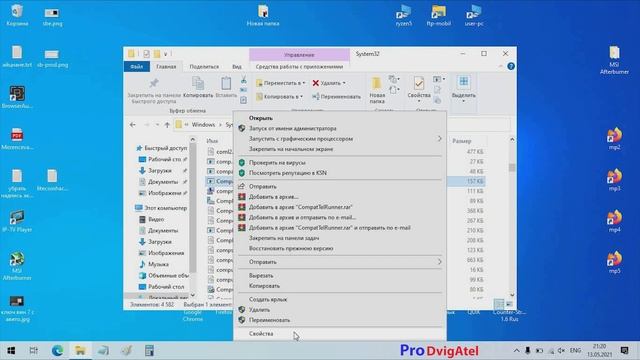Click the clock and date in the taskbar

tap(600, 350)
